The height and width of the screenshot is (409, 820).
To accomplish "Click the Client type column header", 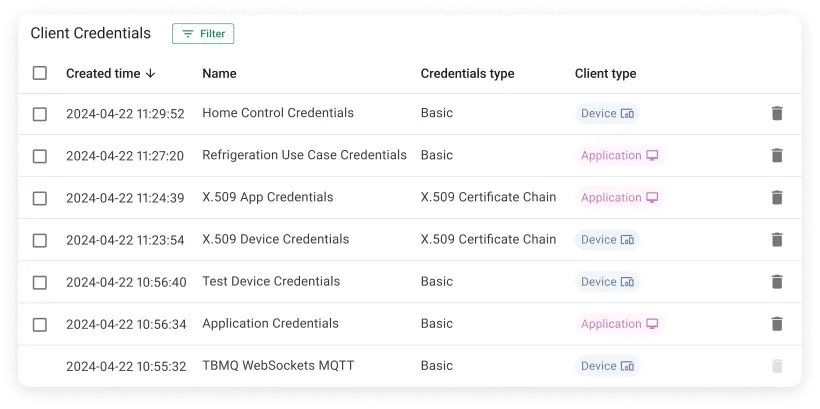I will click(605, 73).
